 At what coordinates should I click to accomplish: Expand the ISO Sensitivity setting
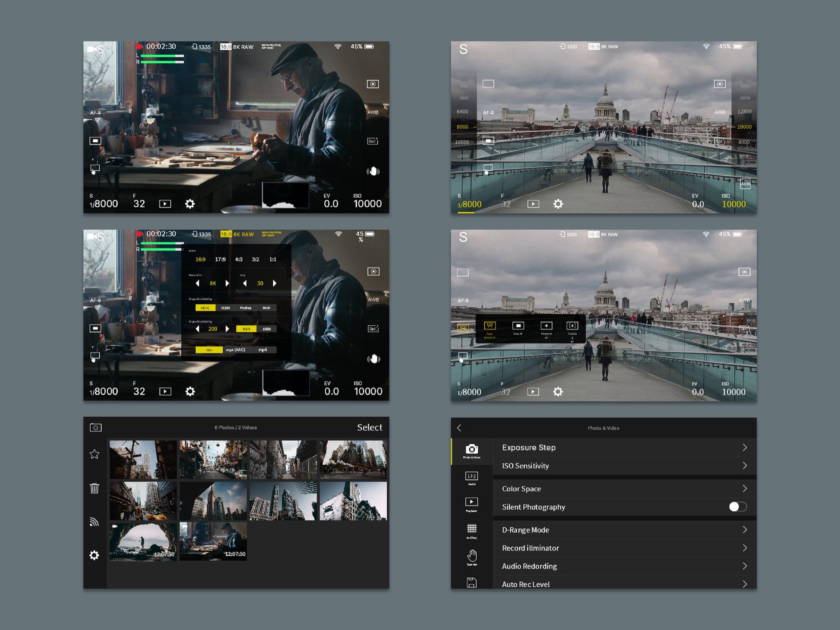click(x=625, y=466)
